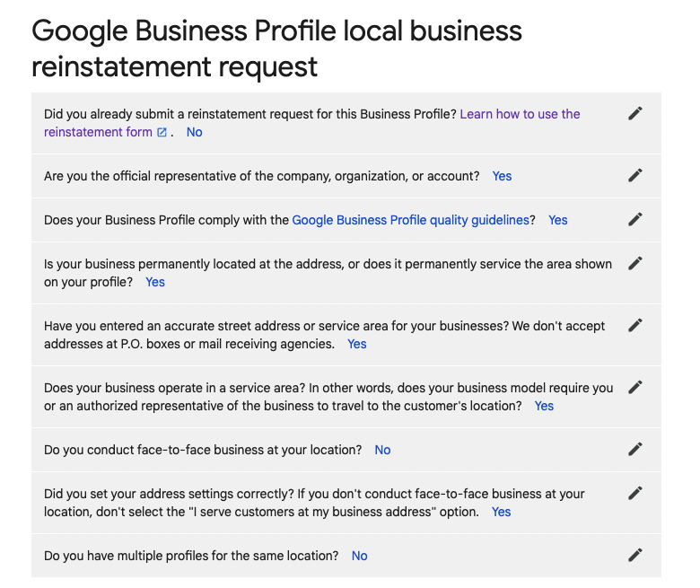
Task: Edit the multiple profiles answer
Action: click(x=635, y=555)
